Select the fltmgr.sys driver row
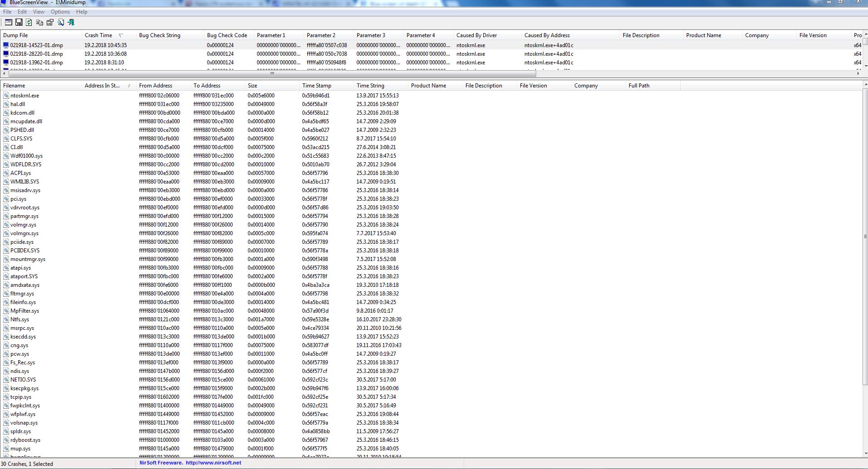 coord(431,294)
